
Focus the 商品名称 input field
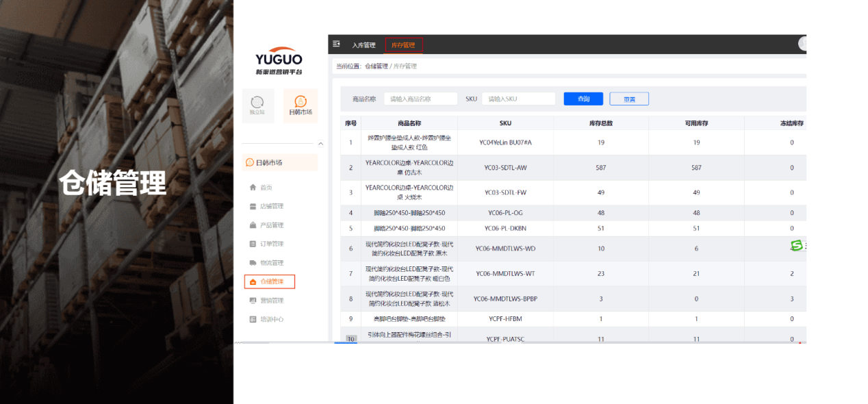pos(420,99)
